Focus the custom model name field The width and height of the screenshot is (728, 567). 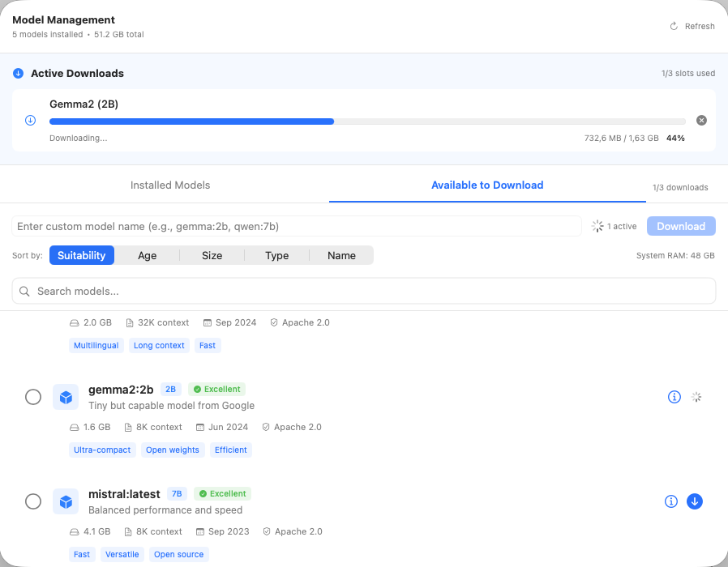click(x=296, y=226)
